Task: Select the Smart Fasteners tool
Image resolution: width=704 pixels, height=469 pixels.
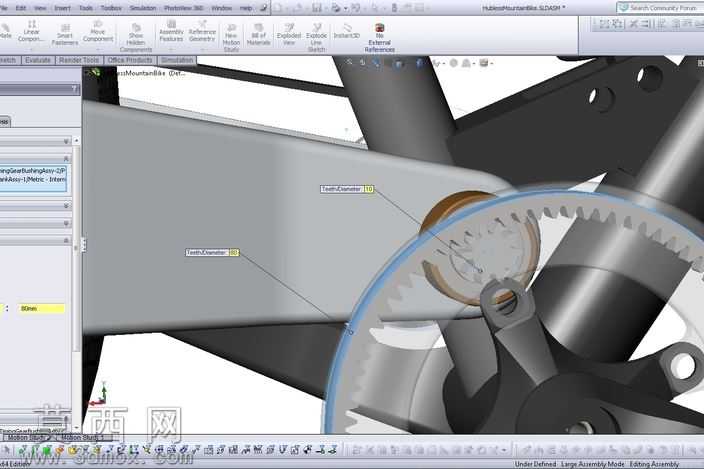Action: [x=65, y=35]
